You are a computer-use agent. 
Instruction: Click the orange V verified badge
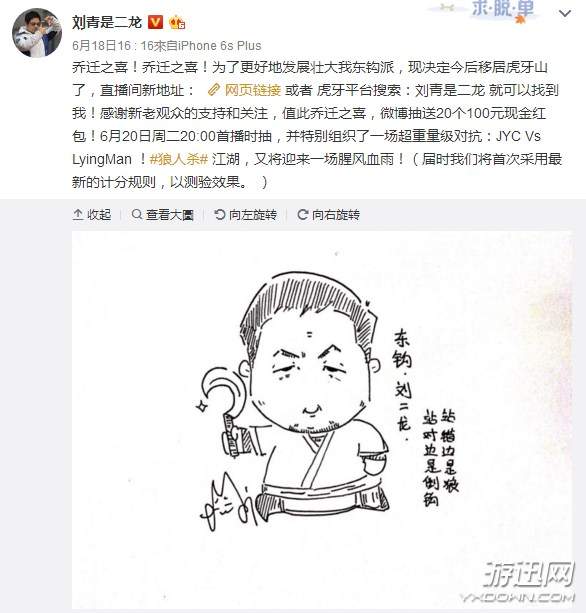[x=155, y=22]
